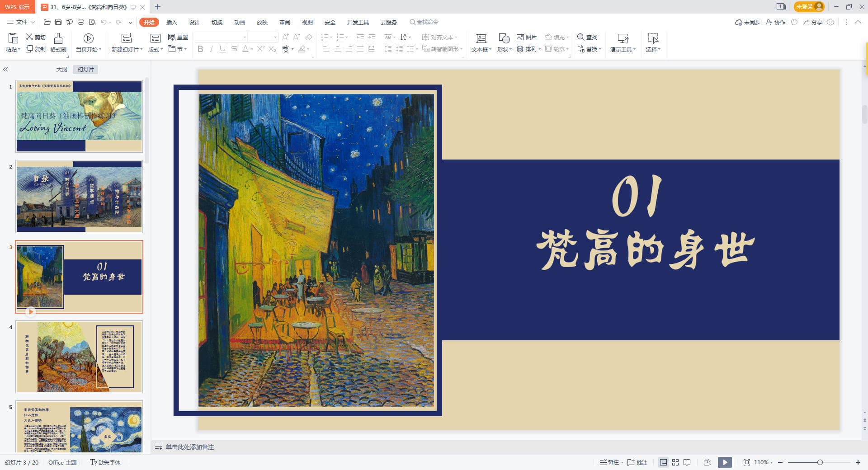The height and width of the screenshot is (470, 868).
Task: Click the Redo arrow
Action: tap(119, 22)
